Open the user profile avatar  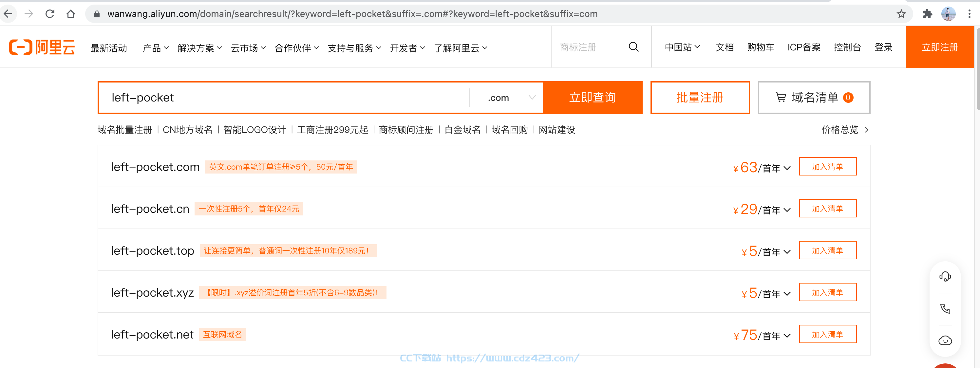(x=949, y=14)
